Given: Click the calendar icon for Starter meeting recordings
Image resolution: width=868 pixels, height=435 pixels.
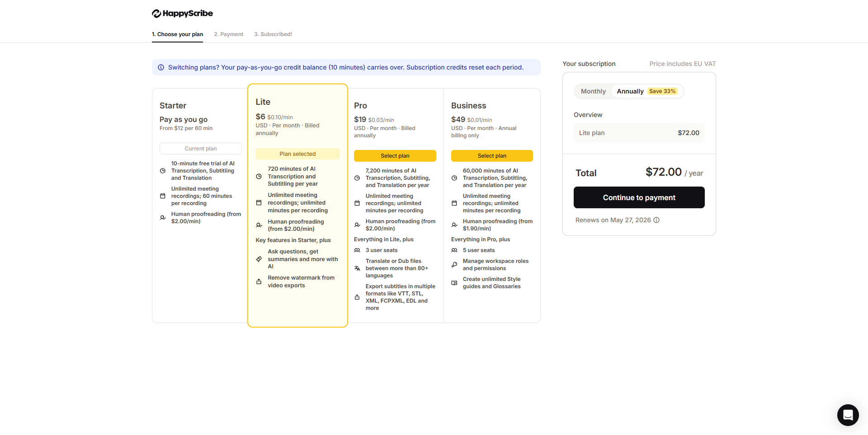Looking at the screenshot, I should 163,196.
